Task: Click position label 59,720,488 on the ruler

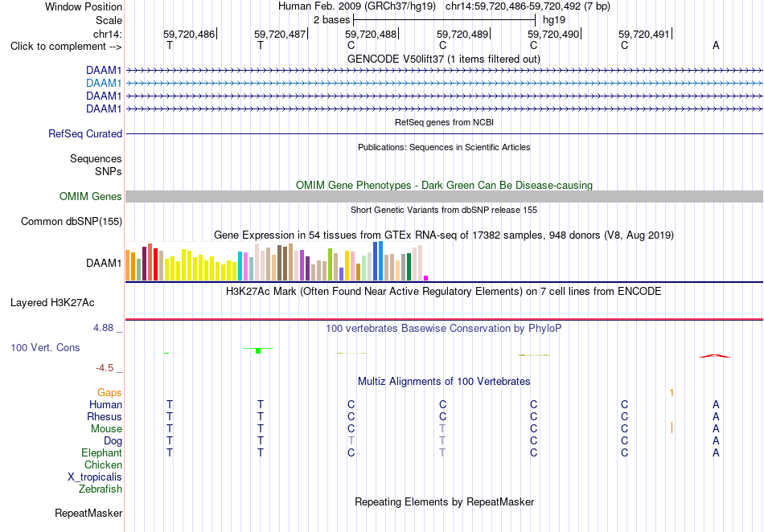Action: pyautogui.click(x=371, y=34)
